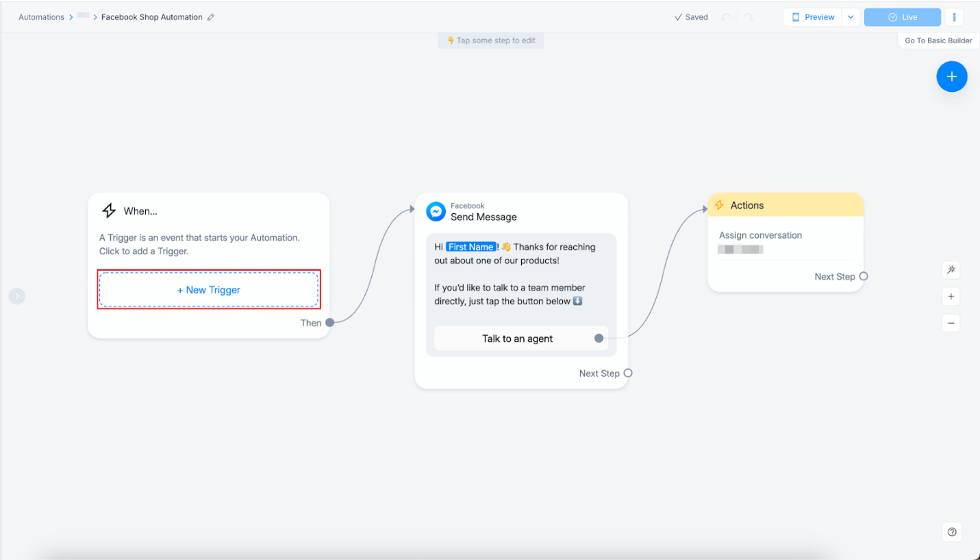Screen dimensions: 980x560
Task: Zoom in on the automation canvas
Action: 951,296
